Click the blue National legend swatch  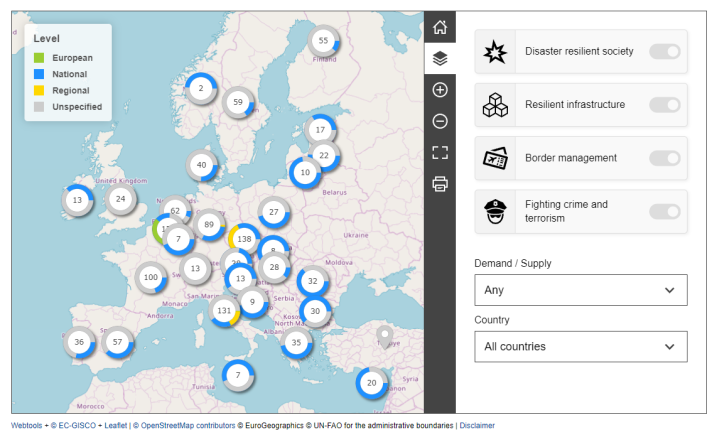point(39,74)
